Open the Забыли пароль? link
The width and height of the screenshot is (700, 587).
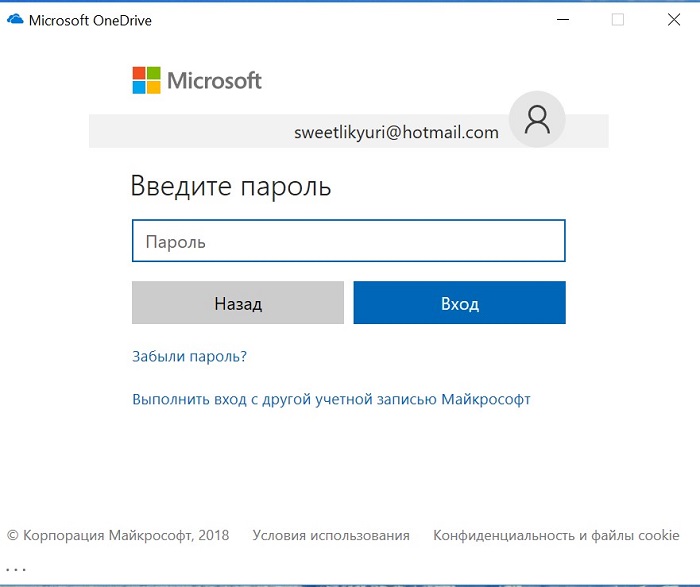pyautogui.click(x=189, y=356)
